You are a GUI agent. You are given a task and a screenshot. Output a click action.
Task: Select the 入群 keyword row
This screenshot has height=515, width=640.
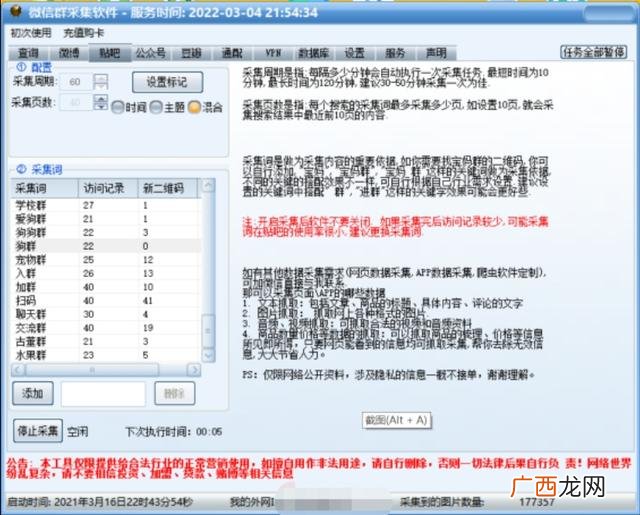[106, 273]
